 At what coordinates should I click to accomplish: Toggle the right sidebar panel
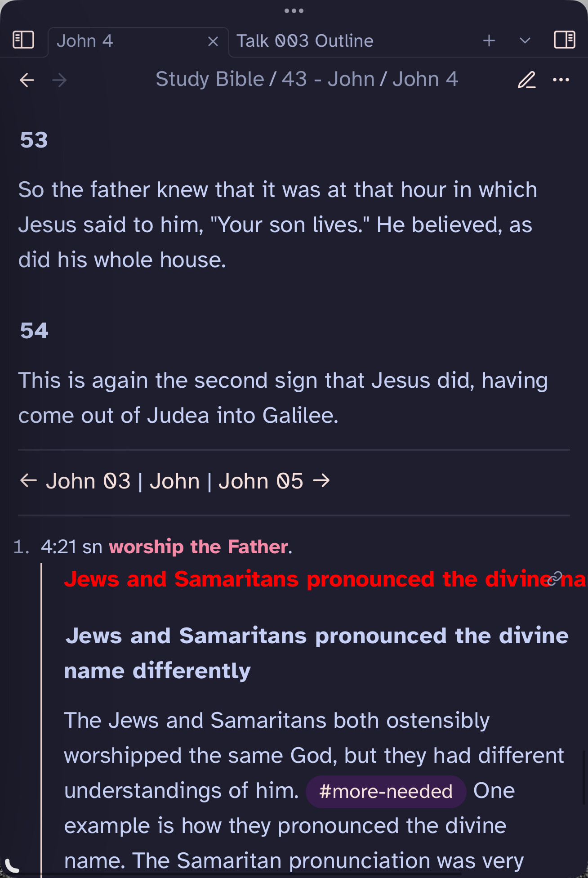click(565, 40)
